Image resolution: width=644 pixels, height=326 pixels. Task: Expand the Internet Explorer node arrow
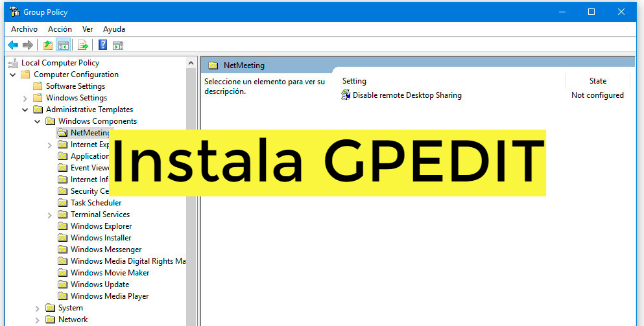click(50, 145)
